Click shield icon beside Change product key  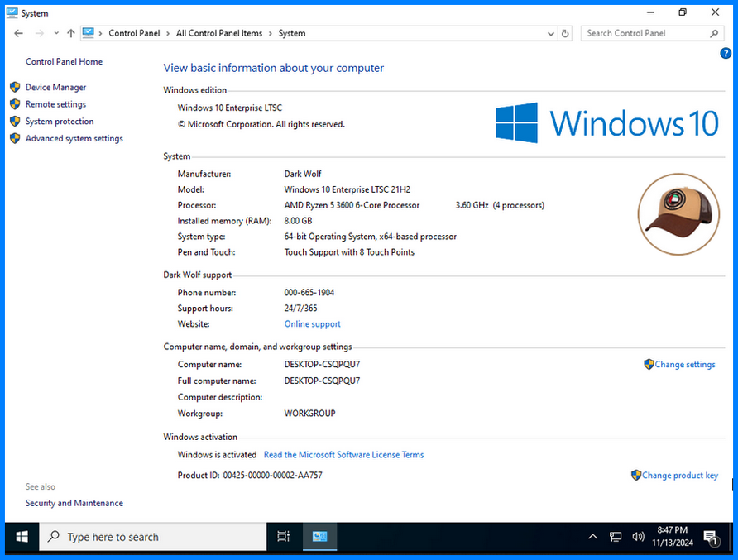(x=636, y=476)
